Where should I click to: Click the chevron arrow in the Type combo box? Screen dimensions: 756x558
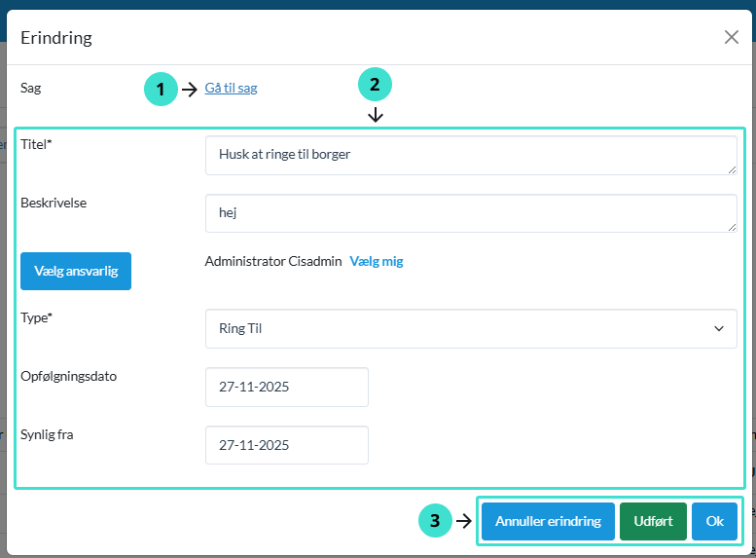point(719,329)
